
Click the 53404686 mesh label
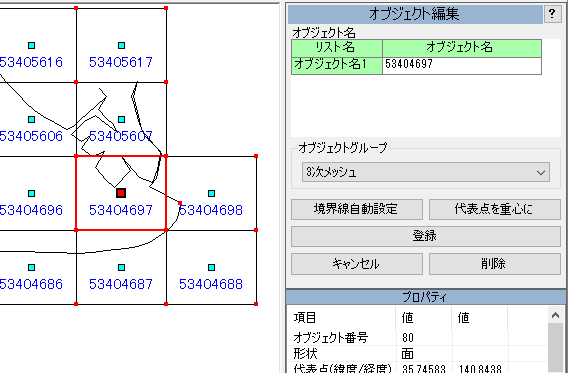click(31, 284)
